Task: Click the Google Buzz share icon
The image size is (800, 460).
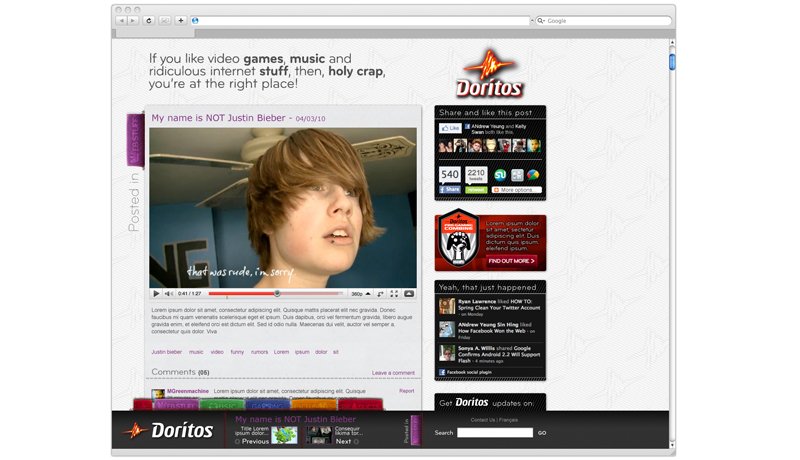Action: coord(533,175)
